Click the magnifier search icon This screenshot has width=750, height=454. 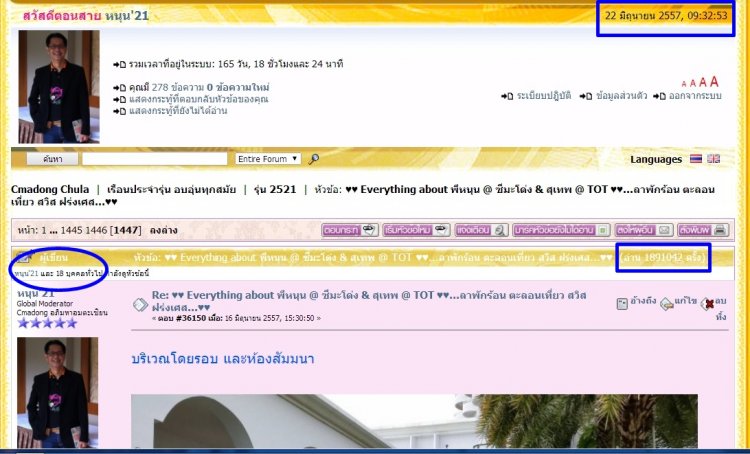pos(313,159)
